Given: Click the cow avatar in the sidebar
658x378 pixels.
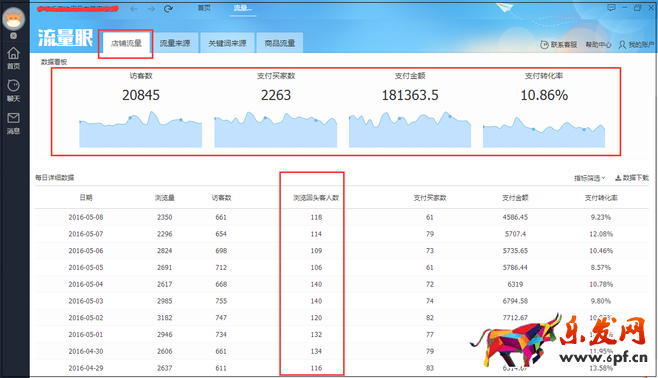Looking at the screenshot, I should click(x=13, y=19).
